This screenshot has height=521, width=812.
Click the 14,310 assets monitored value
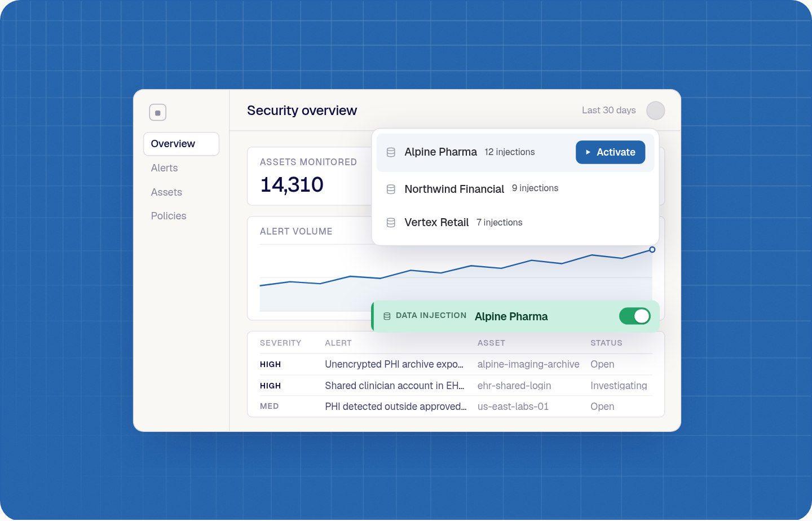tap(292, 185)
